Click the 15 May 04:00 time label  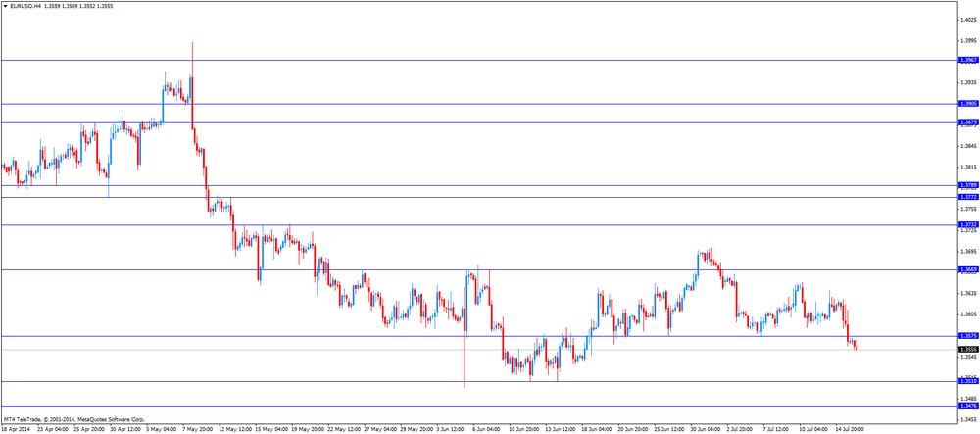tap(269, 430)
